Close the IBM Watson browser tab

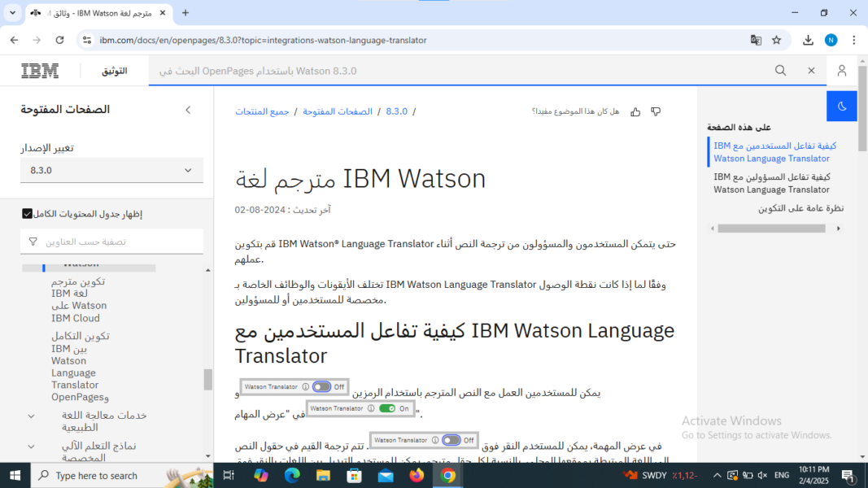pos(162,13)
